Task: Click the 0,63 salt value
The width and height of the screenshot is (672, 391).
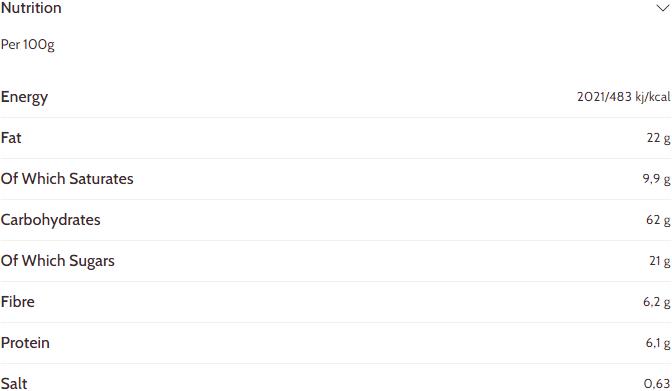Action: click(657, 384)
